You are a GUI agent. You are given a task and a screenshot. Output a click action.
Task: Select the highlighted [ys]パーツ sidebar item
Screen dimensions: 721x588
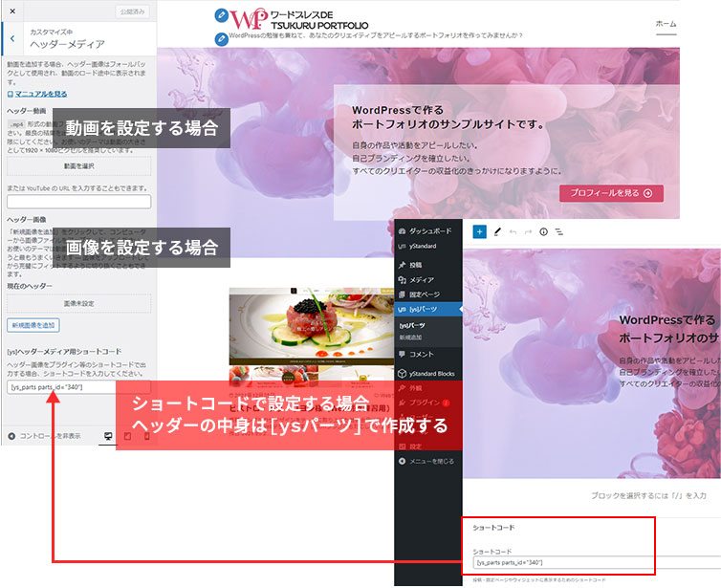(x=428, y=310)
